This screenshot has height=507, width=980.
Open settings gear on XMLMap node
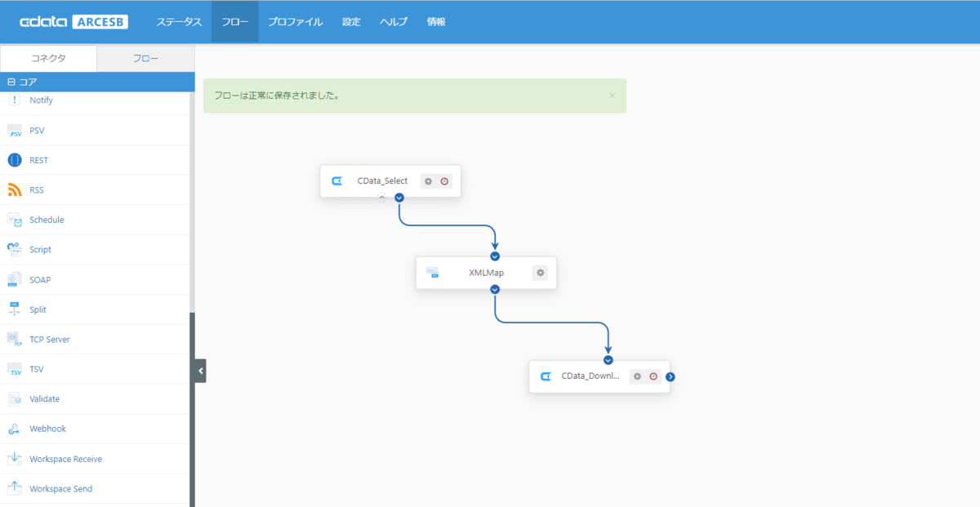[x=540, y=273]
